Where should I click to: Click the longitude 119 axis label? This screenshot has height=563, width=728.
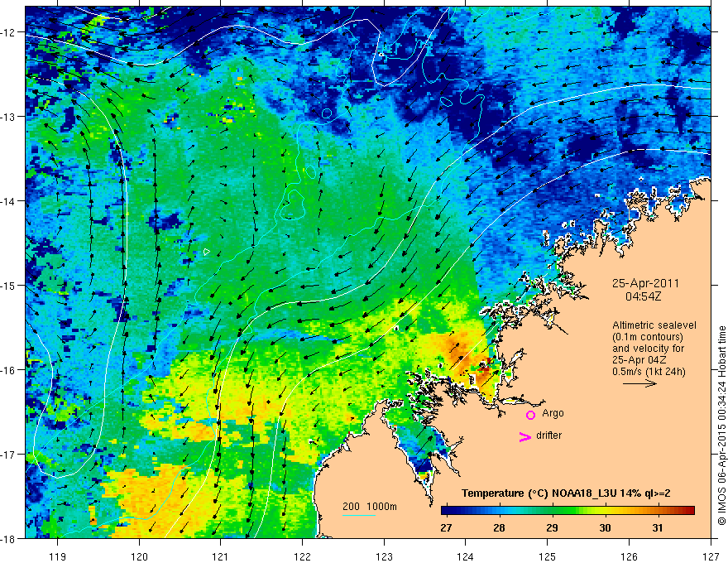click(58, 556)
